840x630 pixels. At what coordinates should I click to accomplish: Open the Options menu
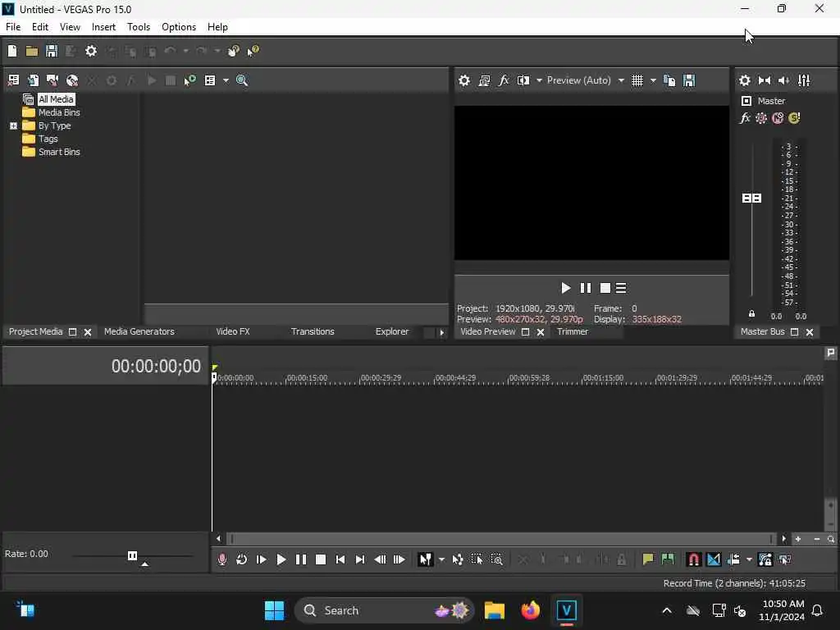click(179, 27)
